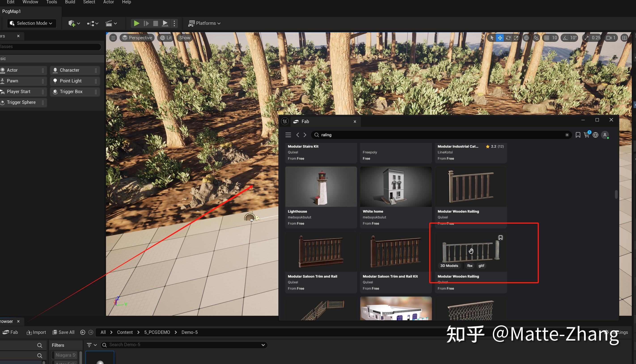The image size is (636, 364).
Task: Toggle rotation angle snapping
Action: [565, 38]
